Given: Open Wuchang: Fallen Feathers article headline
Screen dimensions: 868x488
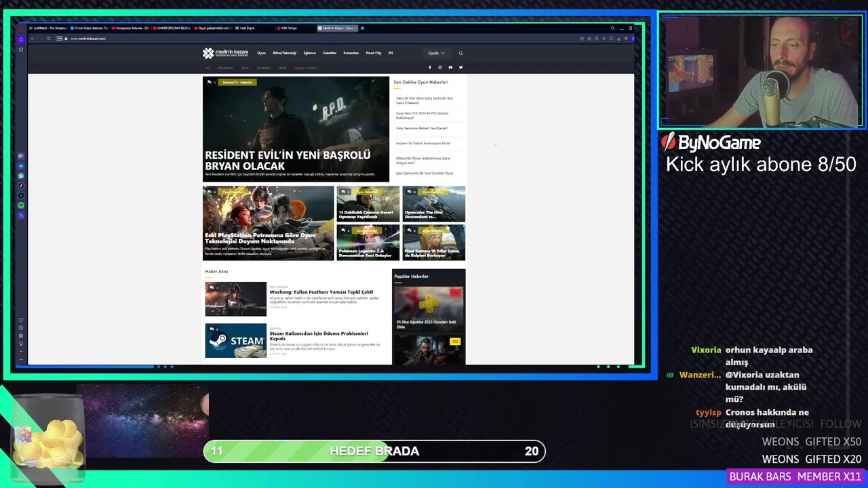Looking at the screenshot, I should tap(321, 292).
